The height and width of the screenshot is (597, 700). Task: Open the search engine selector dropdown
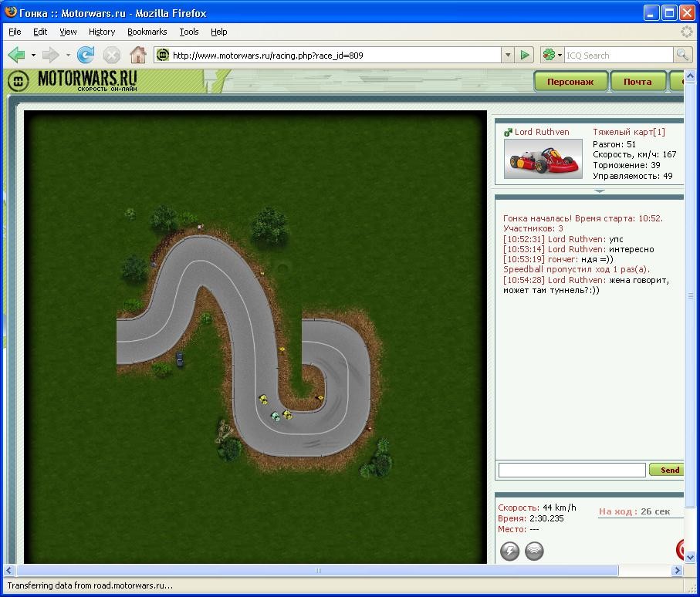point(552,55)
